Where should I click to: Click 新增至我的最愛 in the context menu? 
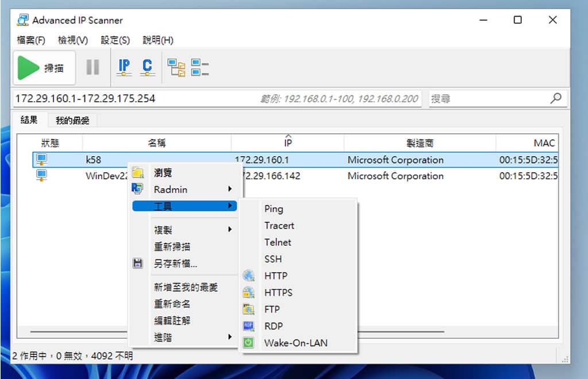tap(185, 287)
